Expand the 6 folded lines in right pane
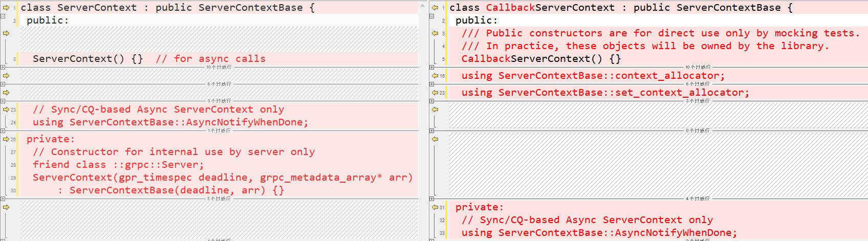Screen dimensions: 868x241 [x=432, y=84]
